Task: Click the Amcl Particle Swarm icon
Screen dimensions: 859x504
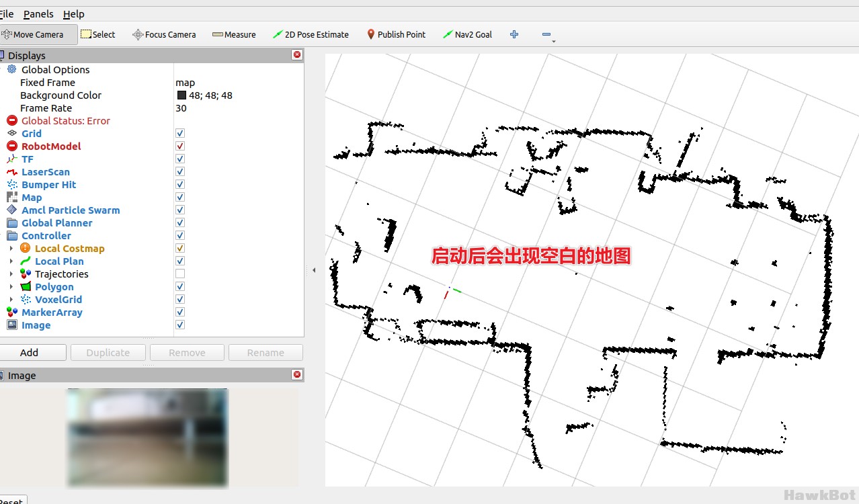Action: (11, 210)
